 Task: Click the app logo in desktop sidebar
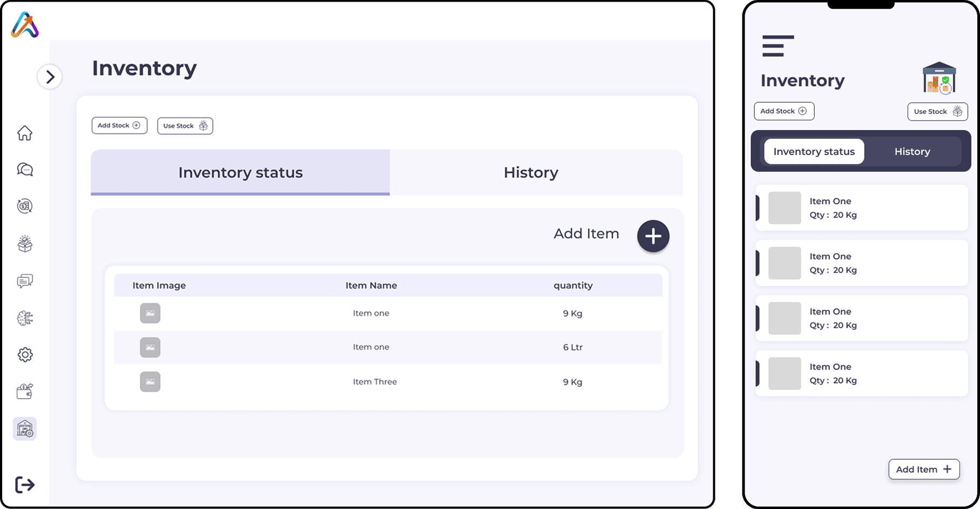click(25, 25)
